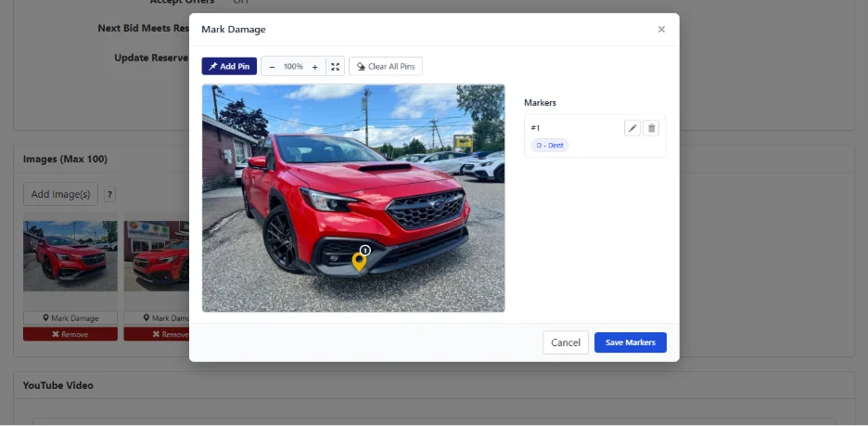Click the Add Pin button
The height and width of the screenshot is (426, 868).
(x=229, y=67)
